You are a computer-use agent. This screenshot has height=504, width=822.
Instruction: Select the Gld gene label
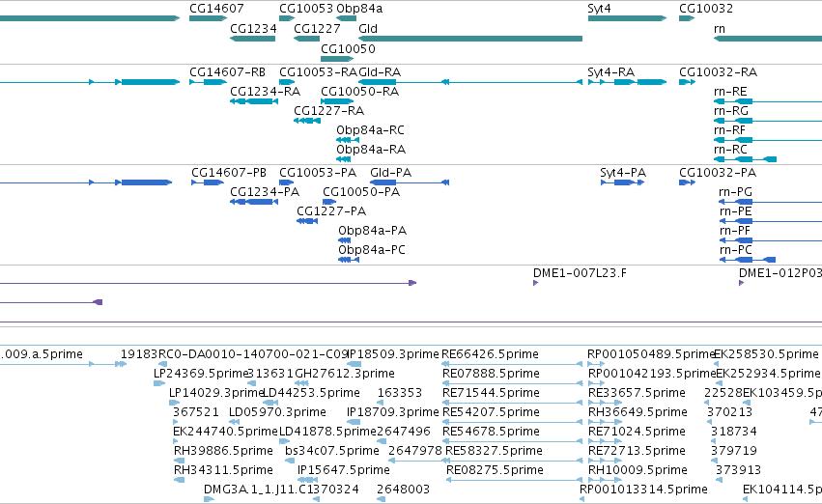[x=368, y=28]
